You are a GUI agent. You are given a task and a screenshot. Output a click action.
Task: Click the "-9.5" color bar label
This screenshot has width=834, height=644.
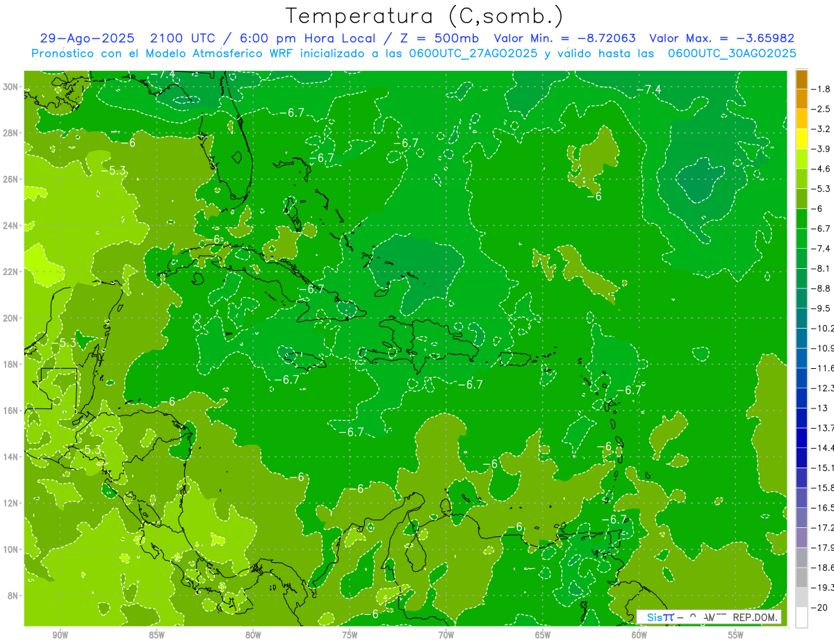[x=821, y=308]
